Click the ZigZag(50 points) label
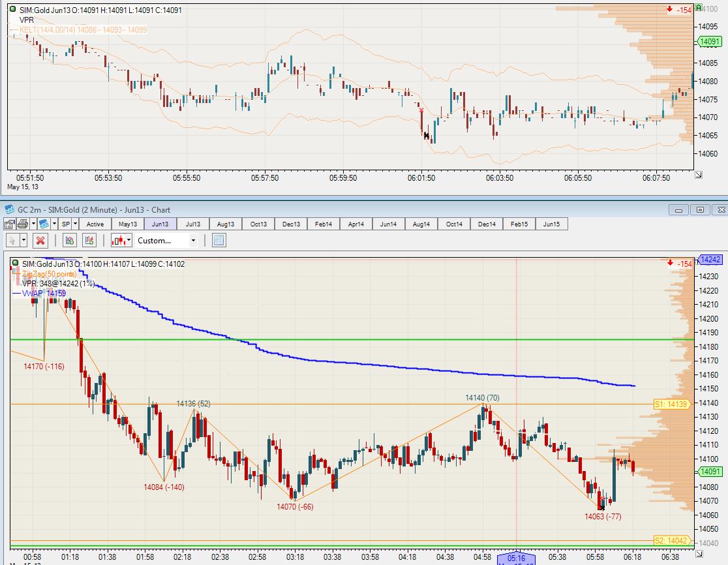This screenshot has height=565, width=728. tap(49, 274)
